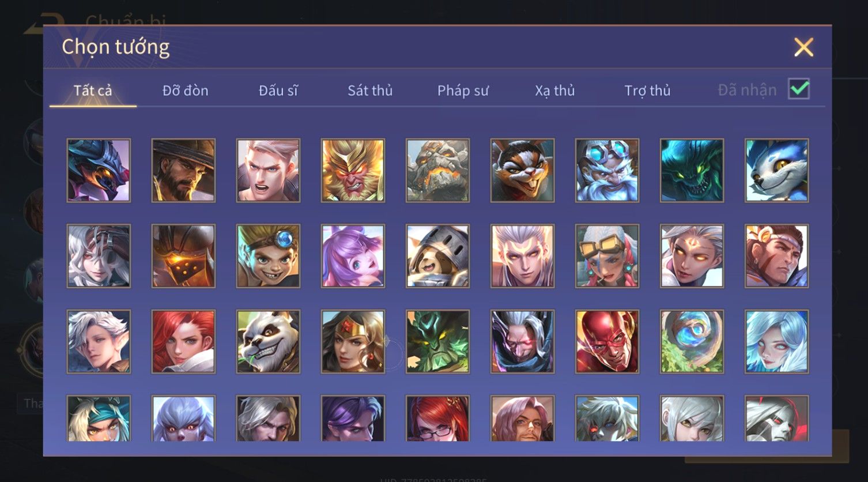Switch to the Đỡ đòn tab
Screen dimensions: 868x482
pyautogui.click(x=185, y=91)
